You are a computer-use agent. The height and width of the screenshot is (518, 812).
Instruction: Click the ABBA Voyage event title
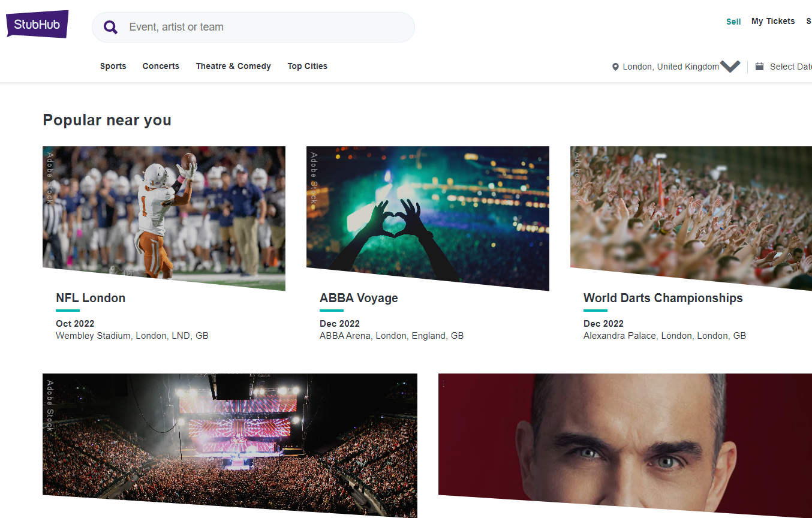359,298
